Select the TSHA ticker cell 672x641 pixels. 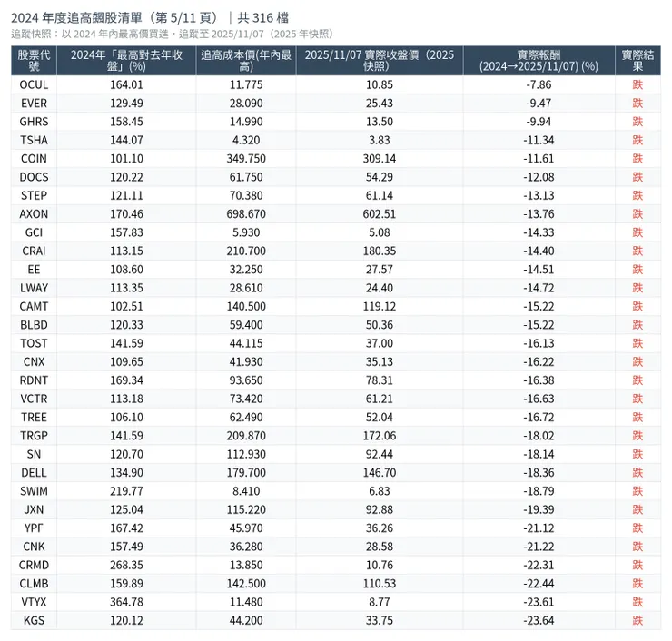[34, 140]
